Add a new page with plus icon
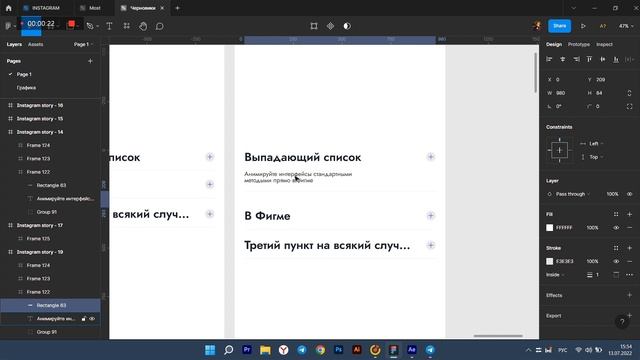Image resolution: width=640 pixels, height=360 pixels. [x=90, y=61]
